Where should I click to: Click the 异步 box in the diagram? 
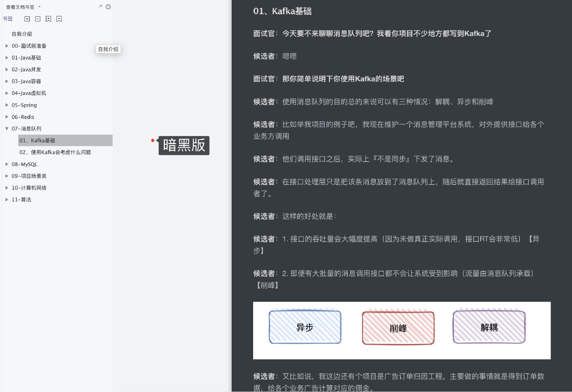(x=305, y=327)
